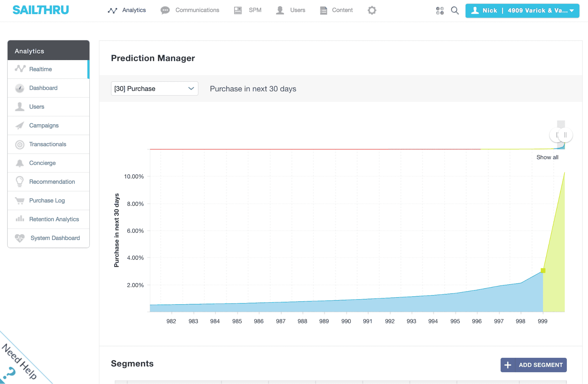Screen dimensions: 588x384
Task: Go to Retention Analytics in sidebar
Action: coord(54,219)
